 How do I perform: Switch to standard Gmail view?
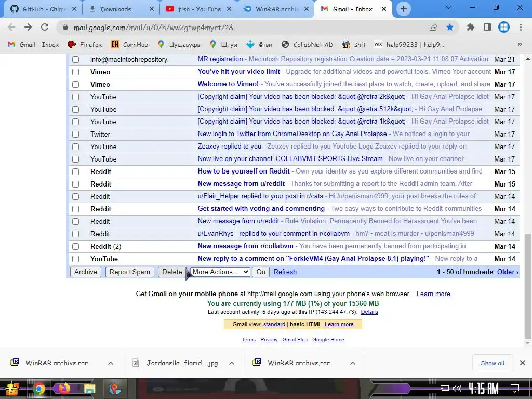tap(274, 324)
